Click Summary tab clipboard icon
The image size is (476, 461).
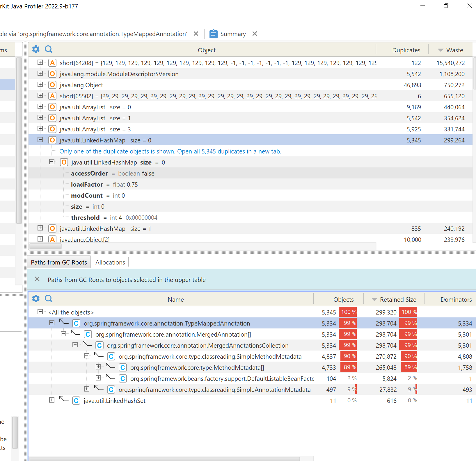click(x=213, y=34)
